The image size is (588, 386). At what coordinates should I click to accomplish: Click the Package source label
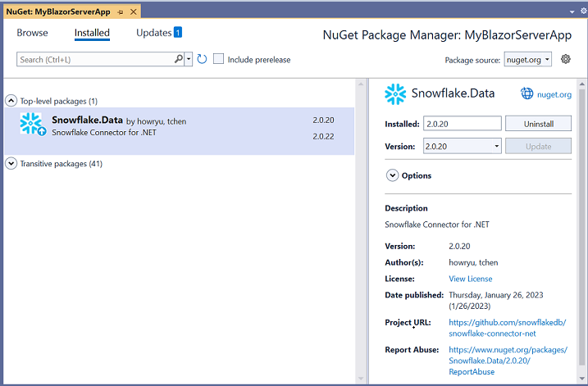coord(472,60)
